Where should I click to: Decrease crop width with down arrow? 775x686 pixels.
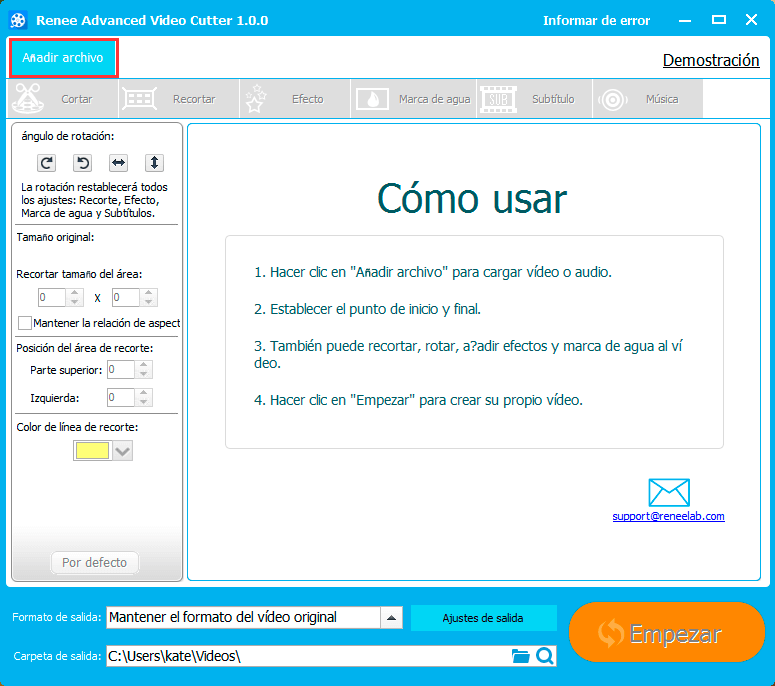75,302
